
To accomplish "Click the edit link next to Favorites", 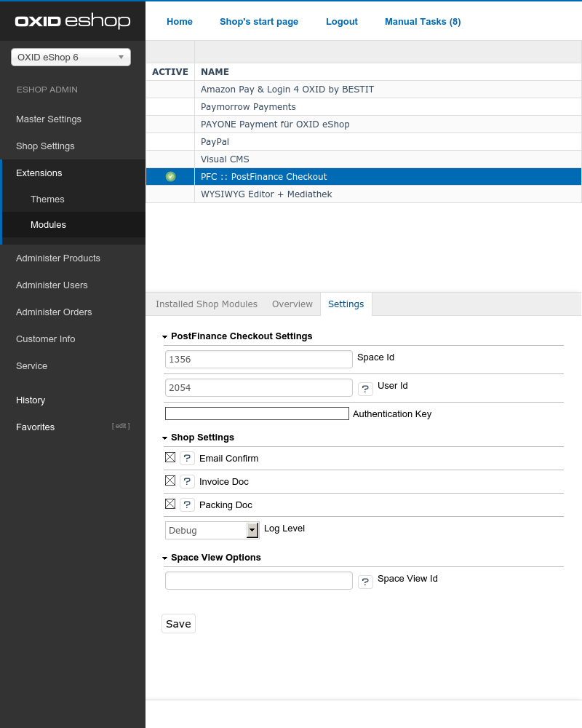I will [x=121, y=425].
